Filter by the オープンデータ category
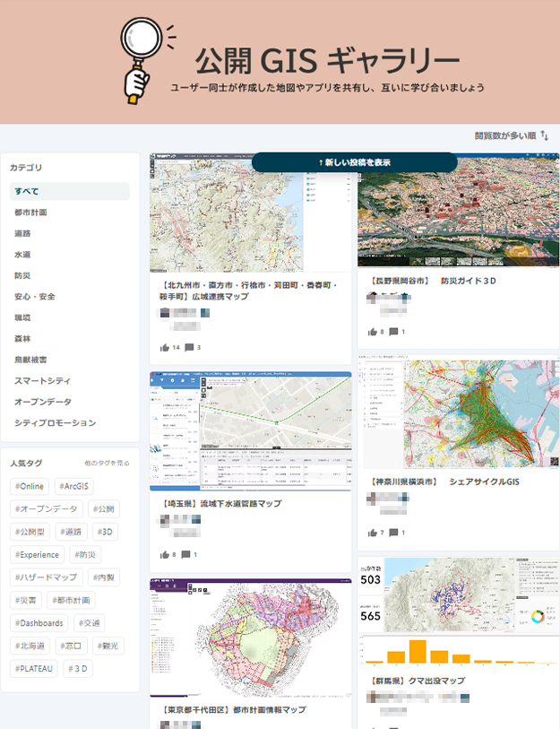This screenshot has width=560, height=729. point(43,401)
